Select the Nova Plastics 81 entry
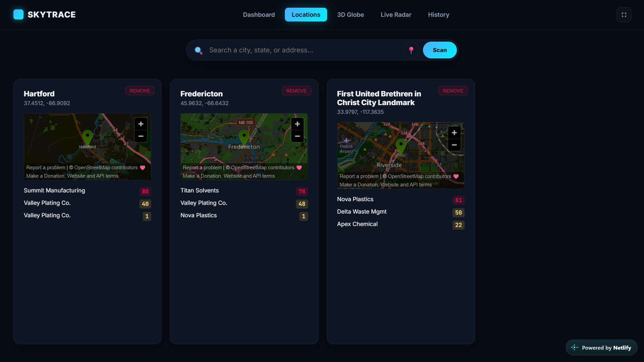Screen dimensions: 644x362 (x=400, y=199)
